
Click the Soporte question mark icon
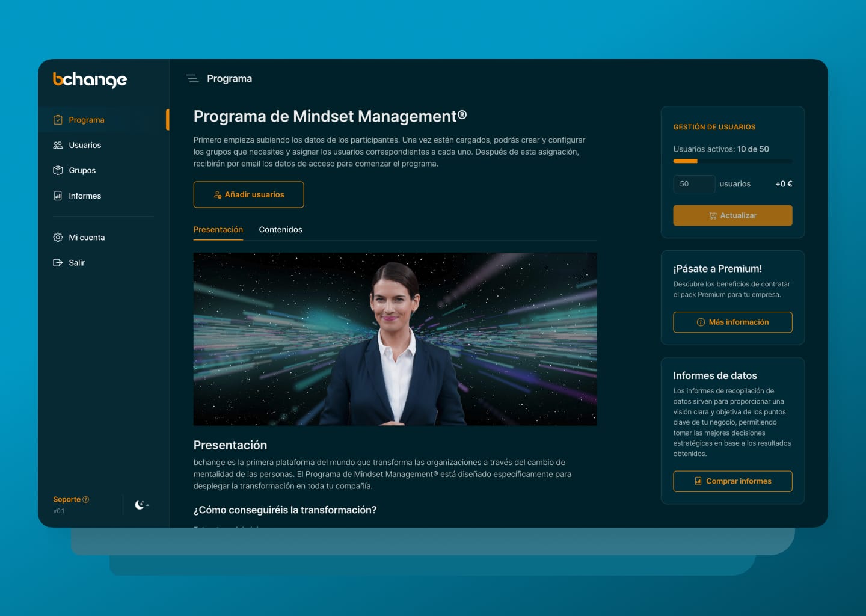(x=85, y=499)
